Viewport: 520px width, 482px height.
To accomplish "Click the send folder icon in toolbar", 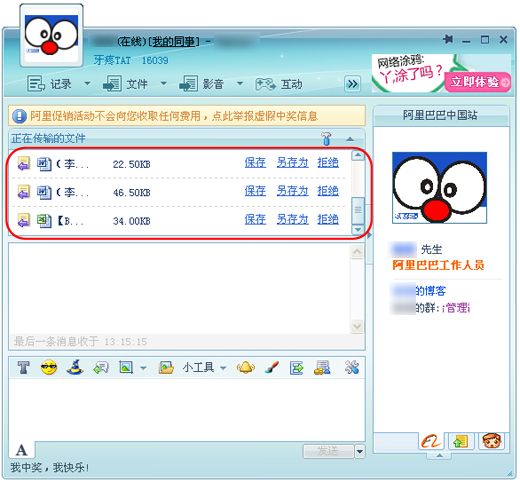I will 166,368.
